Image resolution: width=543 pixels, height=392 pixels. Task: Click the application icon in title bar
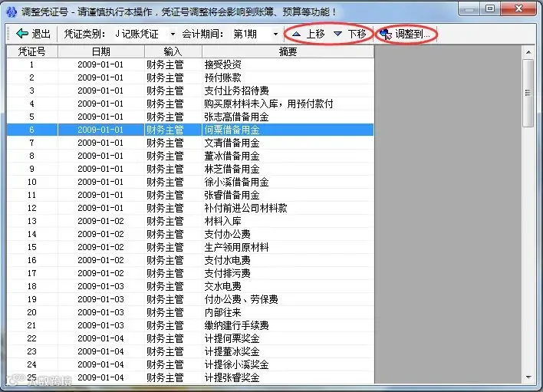click(12, 12)
